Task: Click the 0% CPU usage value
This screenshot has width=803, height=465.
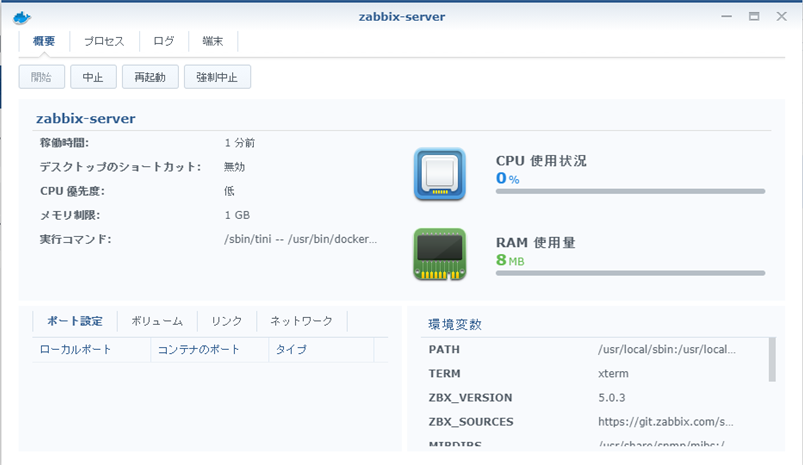Action: [508, 178]
